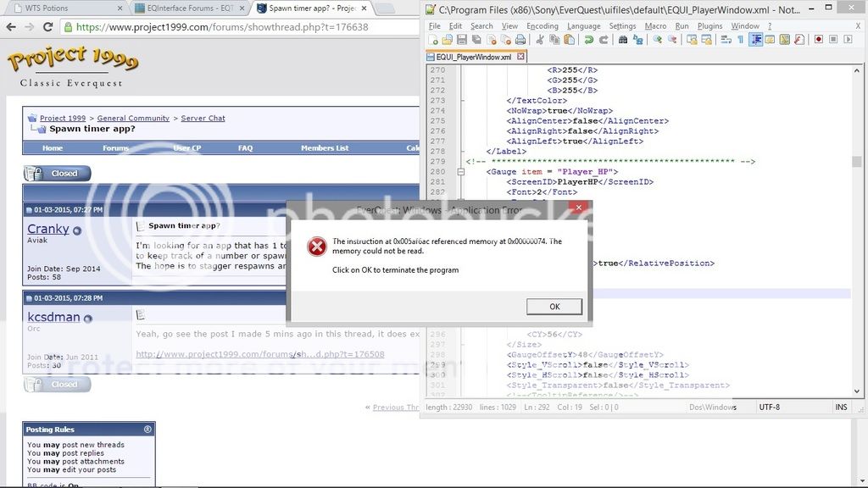Collapse the Gauge Player_HP fold marker
The width and height of the screenshot is (868, 488).
460,172
